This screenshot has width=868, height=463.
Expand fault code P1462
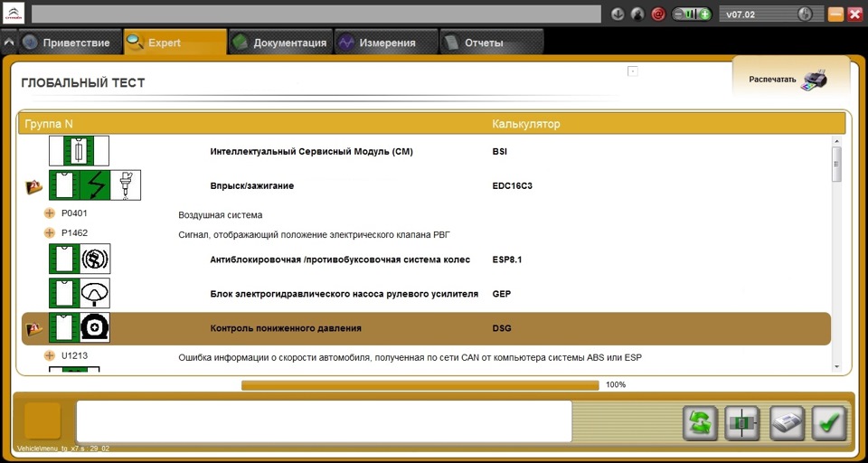[x=50, y=233]
